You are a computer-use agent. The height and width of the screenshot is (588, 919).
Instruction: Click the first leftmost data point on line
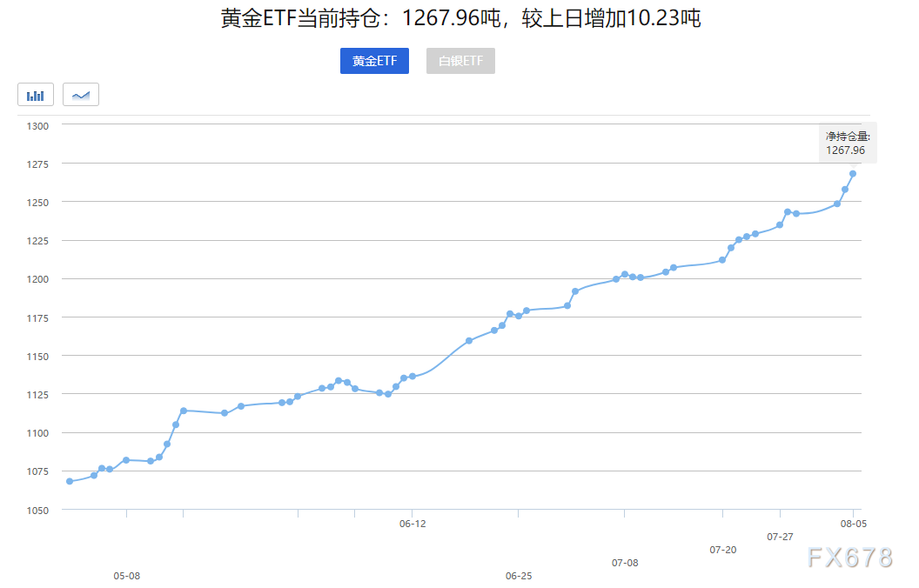[x=70, y=481]
